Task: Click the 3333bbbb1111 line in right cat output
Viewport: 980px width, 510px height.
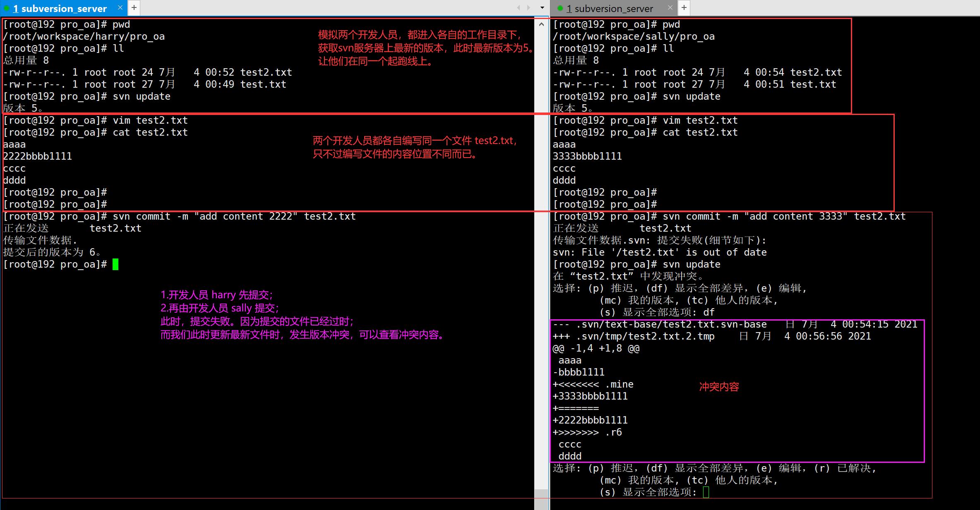Action: click(x=587, y=156)
